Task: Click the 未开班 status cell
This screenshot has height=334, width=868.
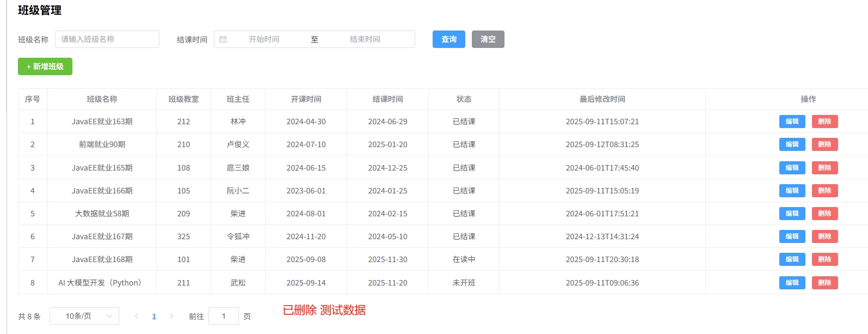Action: pos(464,283)
